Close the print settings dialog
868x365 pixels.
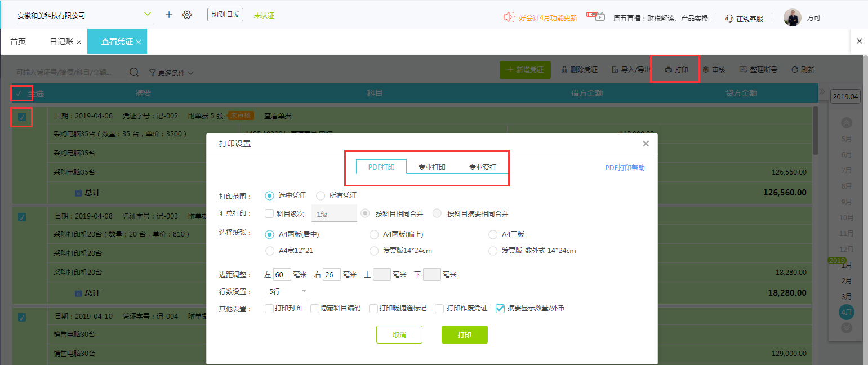click(x=646, y=144)
